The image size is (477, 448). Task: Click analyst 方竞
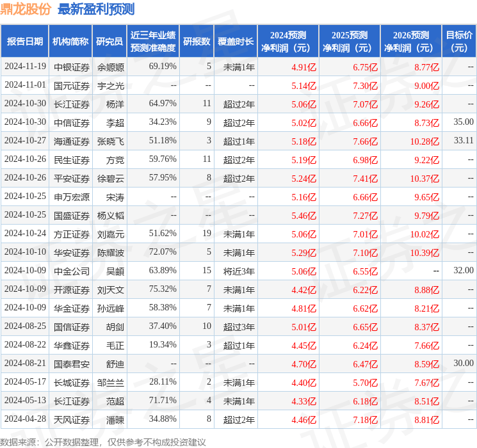tap(115, 160)
